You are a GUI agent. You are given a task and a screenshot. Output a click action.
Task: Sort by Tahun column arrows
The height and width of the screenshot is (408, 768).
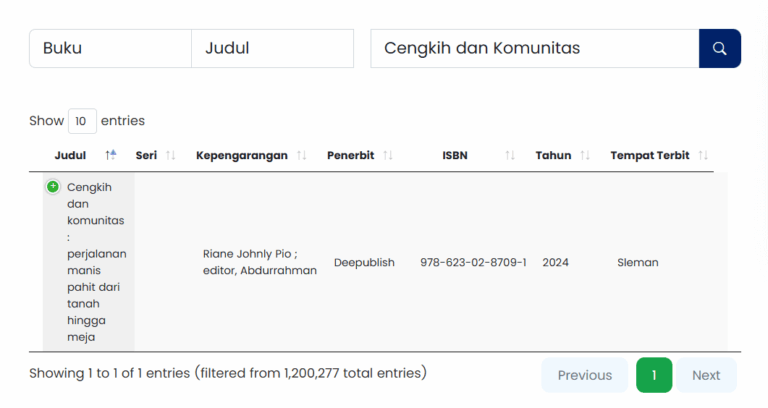tap(585, 155)
